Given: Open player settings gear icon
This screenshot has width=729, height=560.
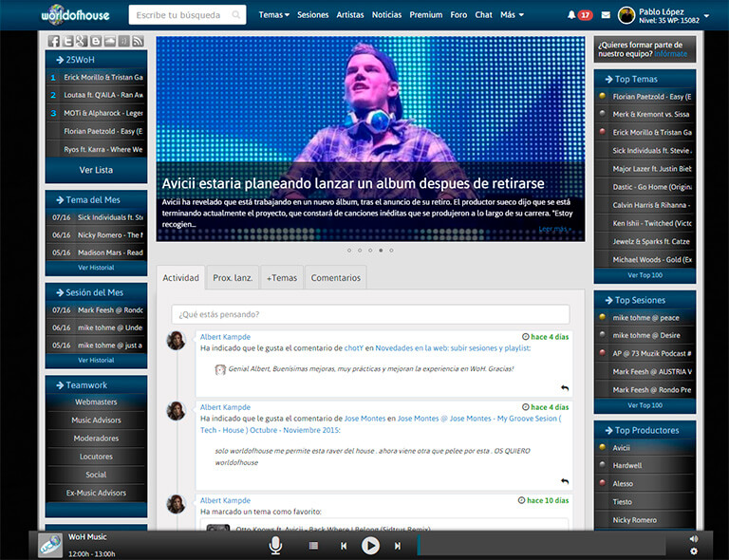Looking at the screenshot, I should coord(694,551).
